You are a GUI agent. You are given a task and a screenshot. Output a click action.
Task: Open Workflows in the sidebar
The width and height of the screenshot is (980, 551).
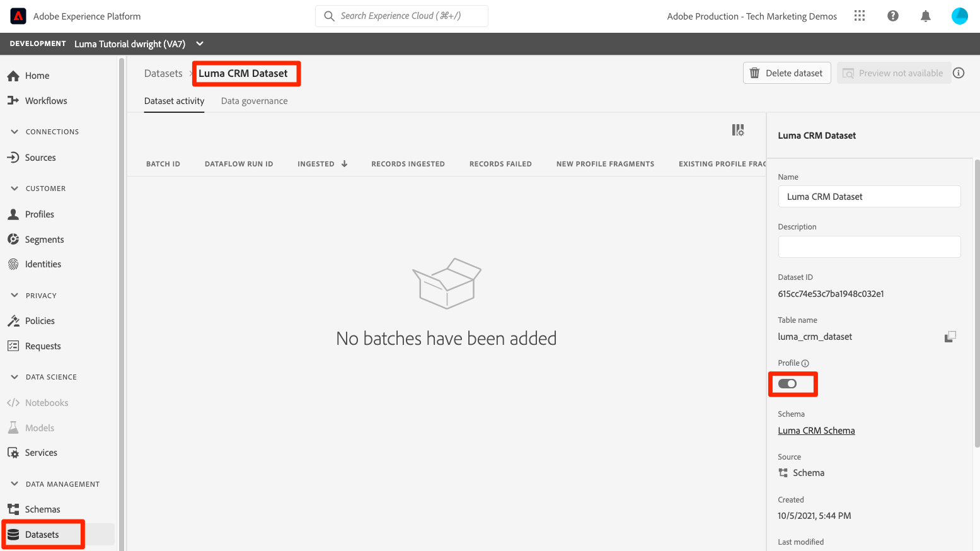coord(46,101)
